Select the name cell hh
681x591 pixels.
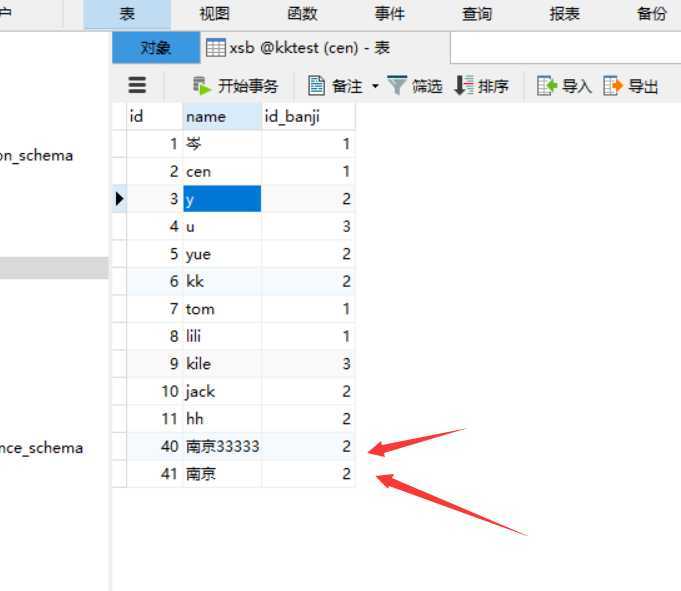222,419
